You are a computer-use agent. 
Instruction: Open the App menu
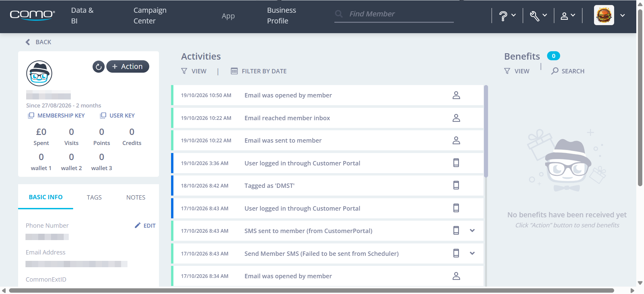click(x=228, y=16)
